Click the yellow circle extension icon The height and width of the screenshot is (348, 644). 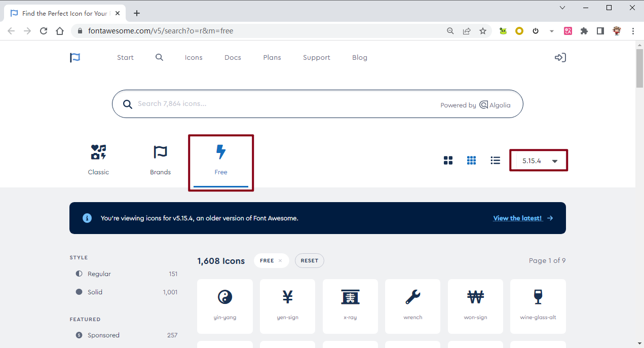pos(519,31)
